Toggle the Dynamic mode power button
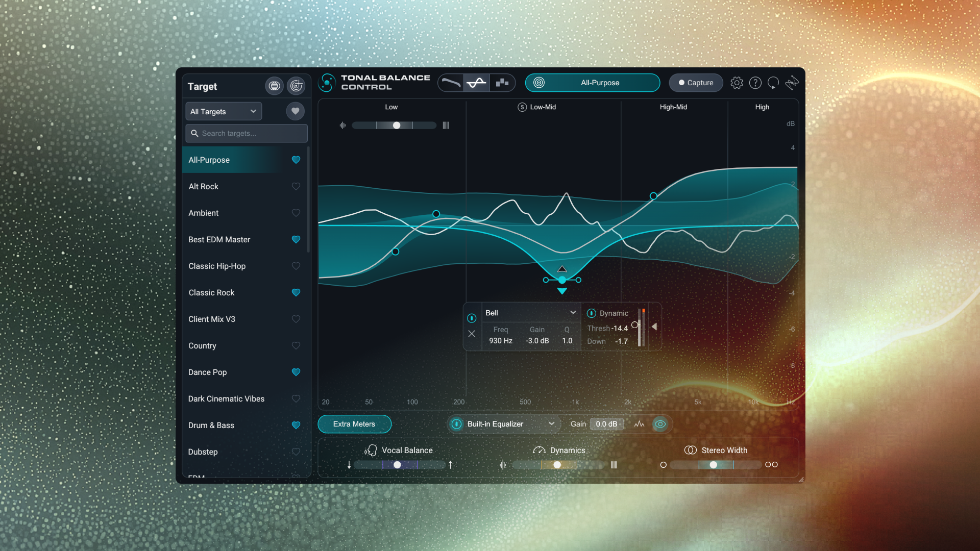 click(591, 313)
